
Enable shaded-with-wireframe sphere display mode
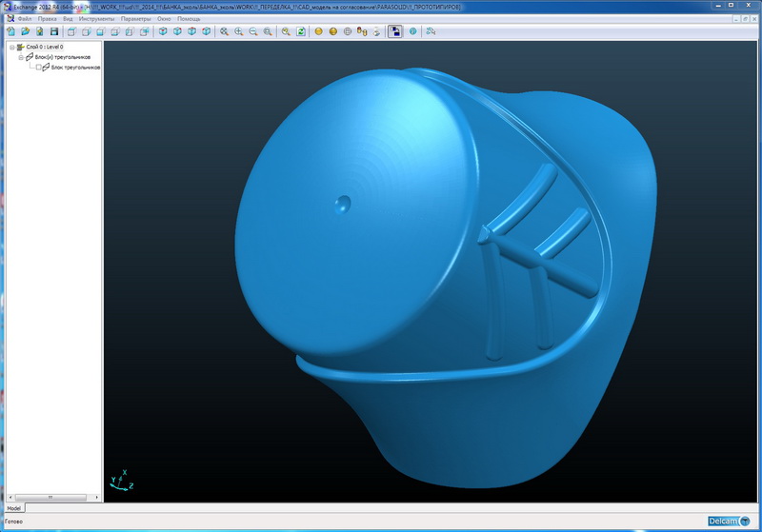pyautogui.click(x=332, y=31)
